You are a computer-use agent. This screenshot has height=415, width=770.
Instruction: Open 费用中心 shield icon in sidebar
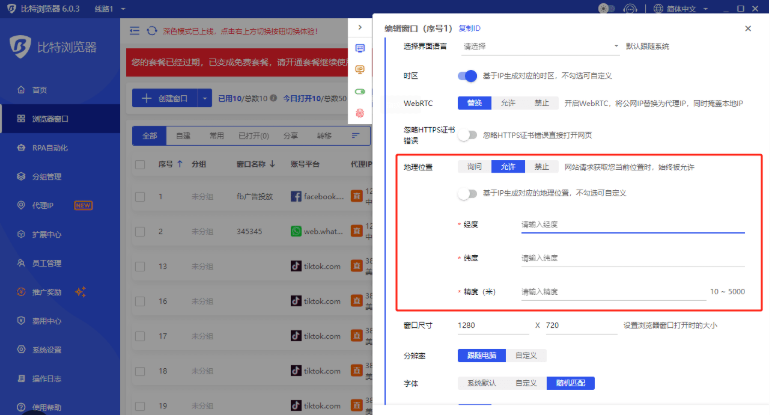21,321
